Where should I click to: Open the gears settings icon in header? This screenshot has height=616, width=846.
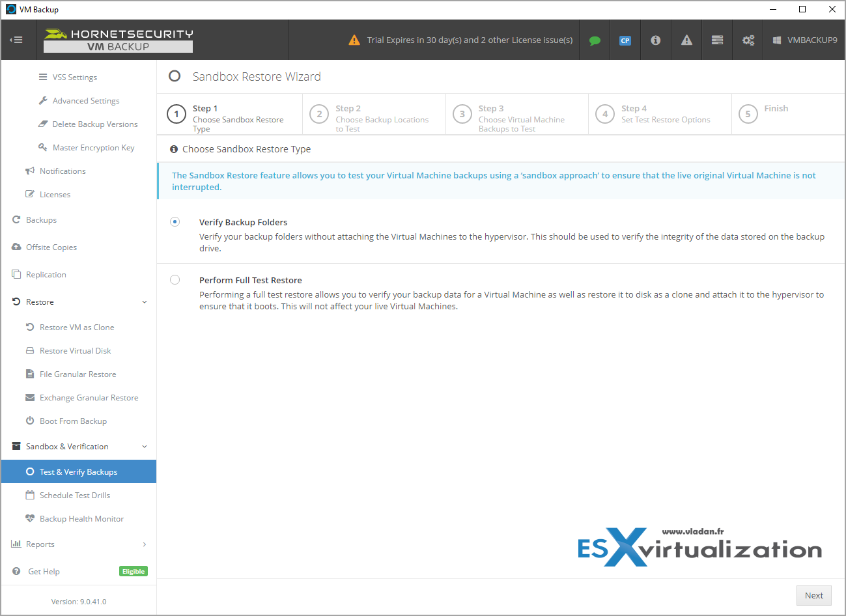[748, 40]
